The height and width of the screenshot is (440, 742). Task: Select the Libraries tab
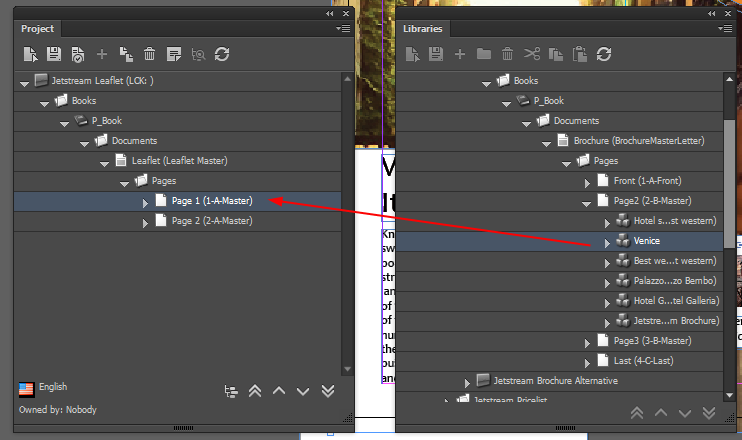coord(422,29)
